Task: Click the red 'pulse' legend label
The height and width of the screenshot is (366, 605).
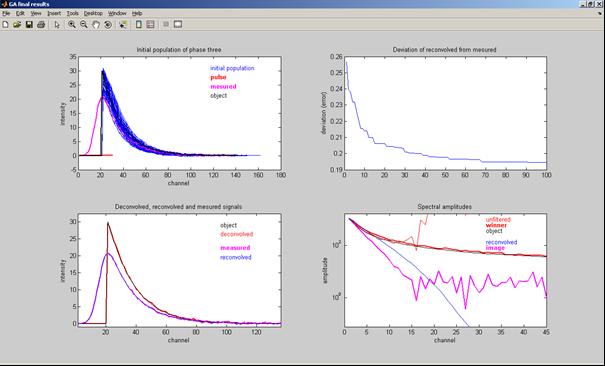Action: 218,78
